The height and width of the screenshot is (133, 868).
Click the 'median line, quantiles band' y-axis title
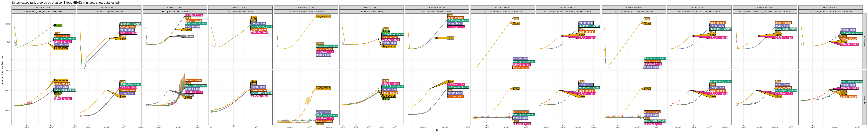click(x=3, y=69)
